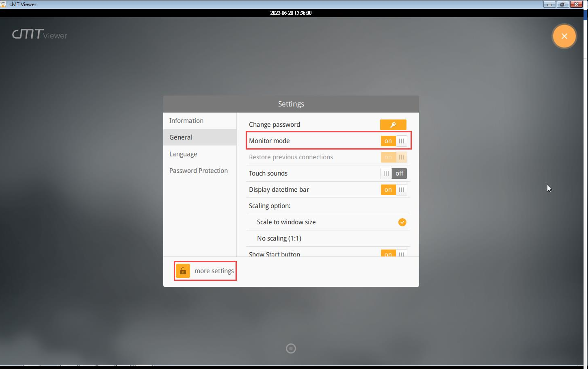Enable Touch sounds toggle

tap(394, 174)
